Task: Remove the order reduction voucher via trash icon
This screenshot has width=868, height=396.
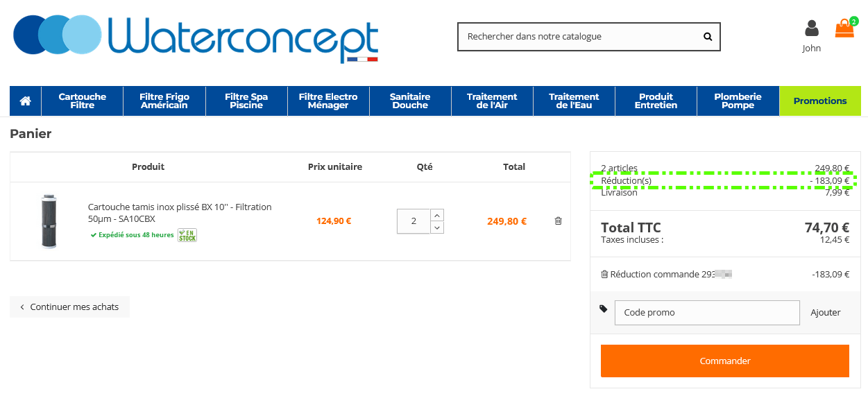Action: tap(604, 275)
